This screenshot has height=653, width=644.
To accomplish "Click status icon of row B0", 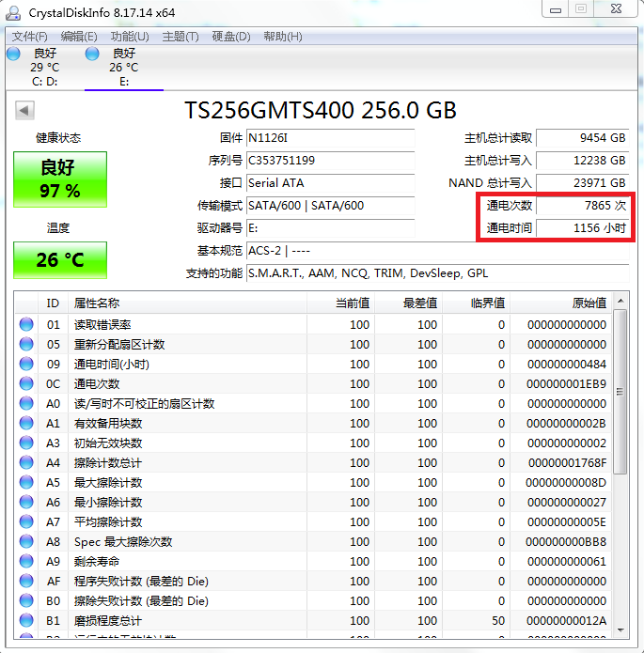I will coord(26,600).
